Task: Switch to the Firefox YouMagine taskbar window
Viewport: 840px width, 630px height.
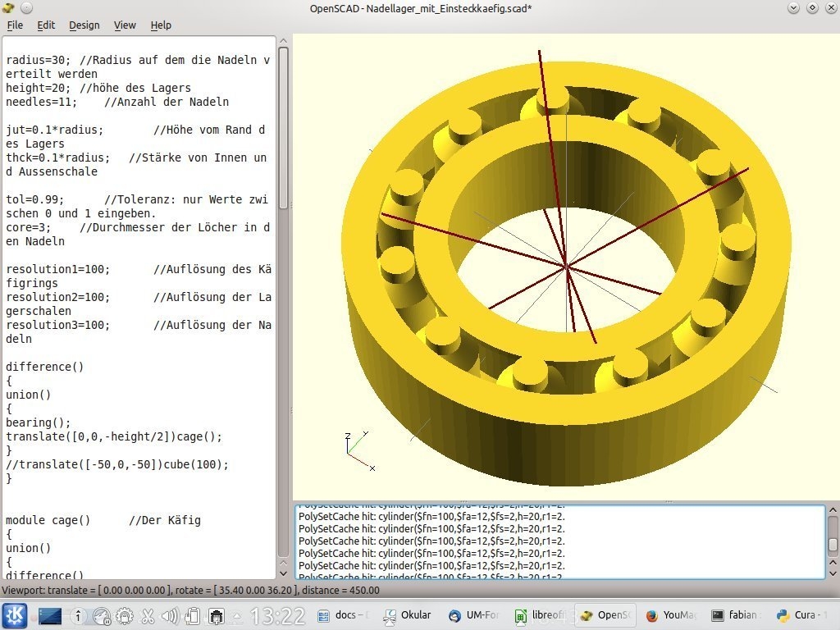Action: click(670, 615)
